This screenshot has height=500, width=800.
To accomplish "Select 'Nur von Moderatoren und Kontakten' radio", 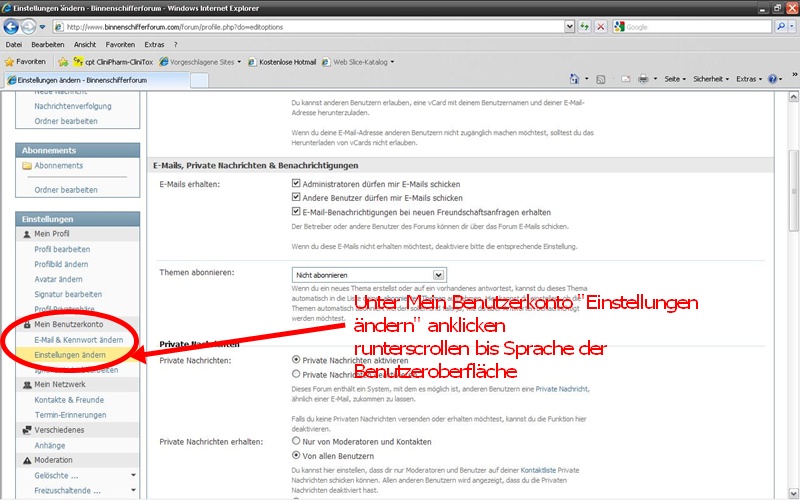I will [296, 441].
